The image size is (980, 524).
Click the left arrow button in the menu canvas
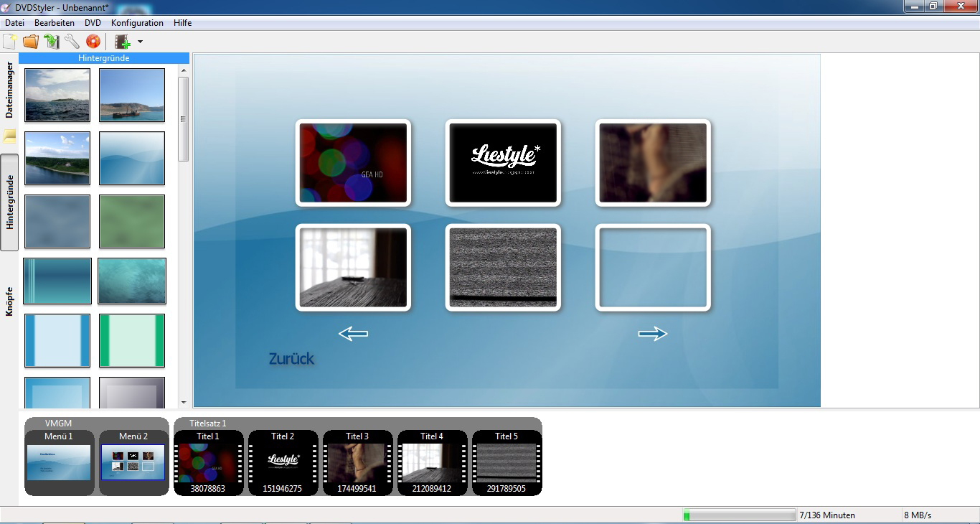[x=353, y=333]
